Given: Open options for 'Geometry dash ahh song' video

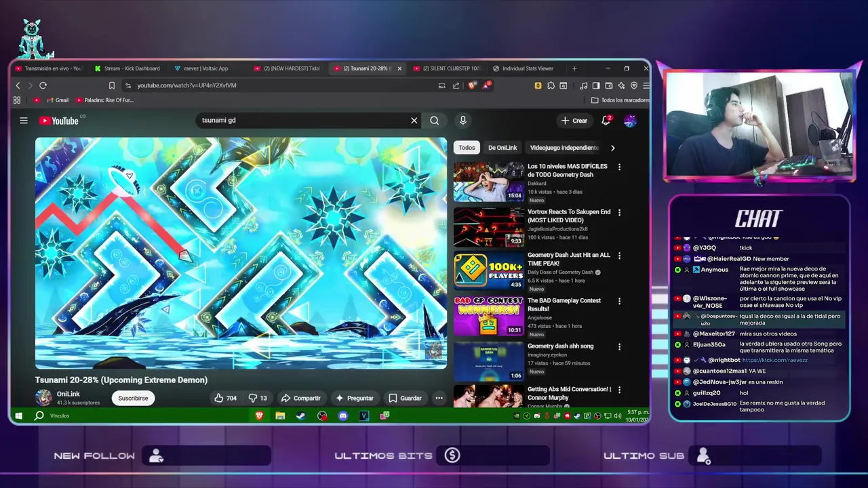Looking at the screenshot, I should pyautogui.click(x=619, y=346).
